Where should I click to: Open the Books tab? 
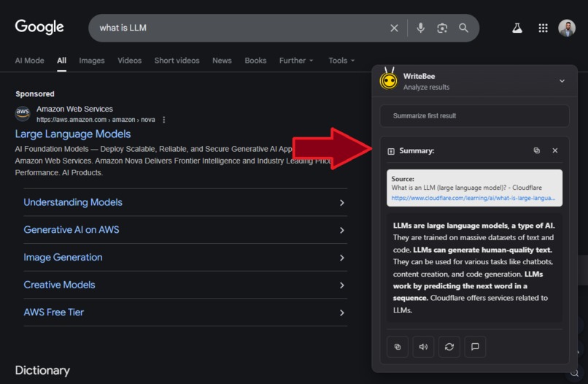255,61
